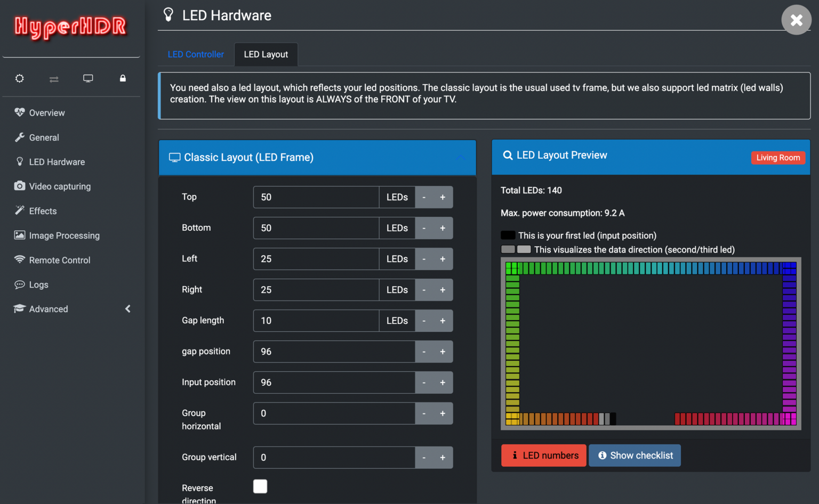
Task: Open the LED Hardware settings icon in sidebar
Action: coord(20,161)
